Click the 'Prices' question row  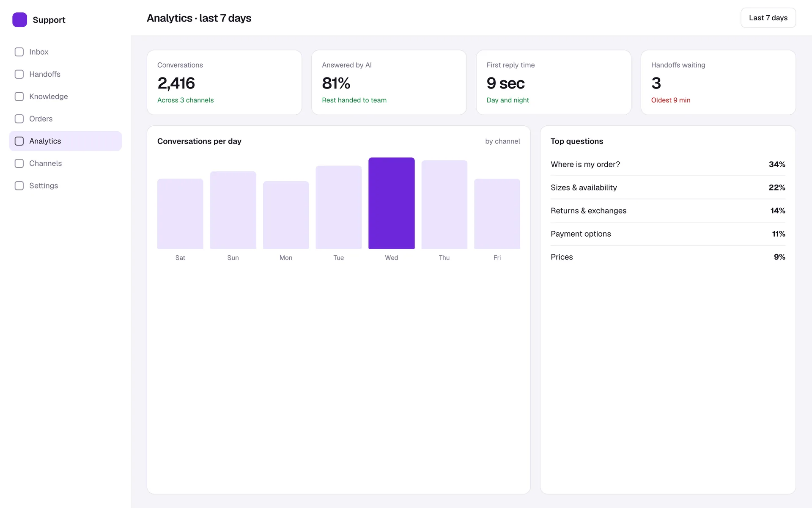668,257
